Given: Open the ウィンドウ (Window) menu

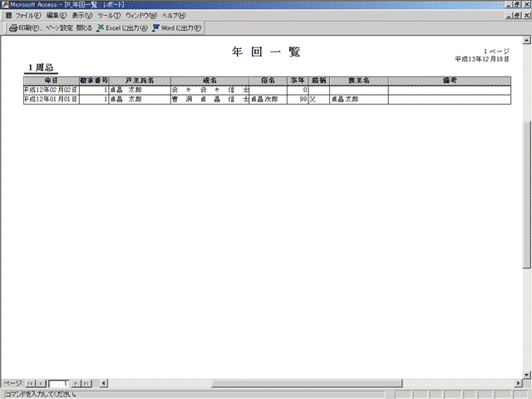Looking at the screenshot, I should 141,16.
